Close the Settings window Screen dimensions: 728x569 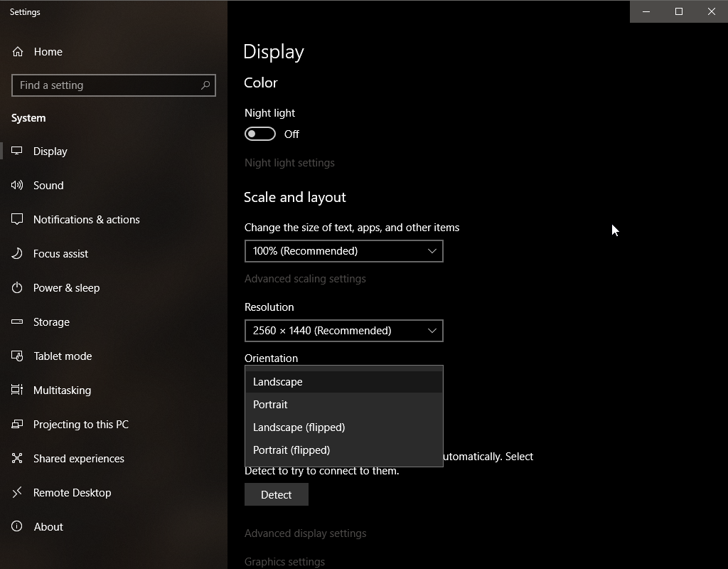pyautogui.click(x=711, y=11)
